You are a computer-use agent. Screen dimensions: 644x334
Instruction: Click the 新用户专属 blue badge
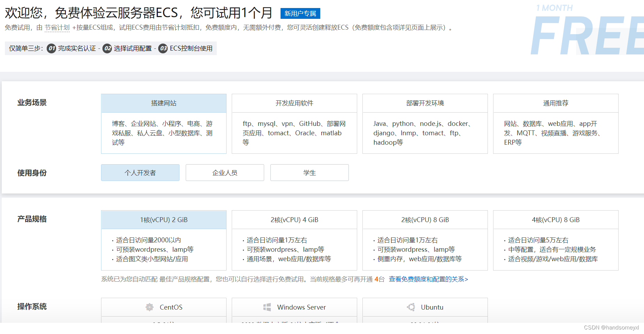[x=300, y=13]
